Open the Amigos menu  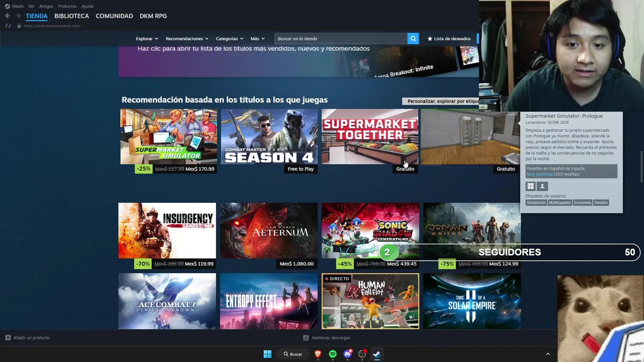(46, 6)
